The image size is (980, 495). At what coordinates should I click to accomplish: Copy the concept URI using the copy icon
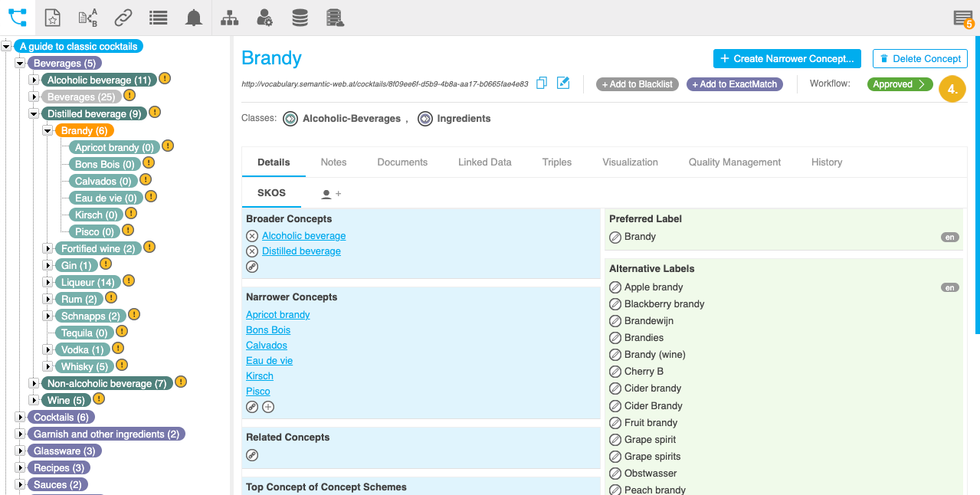[x=542, y=83]
